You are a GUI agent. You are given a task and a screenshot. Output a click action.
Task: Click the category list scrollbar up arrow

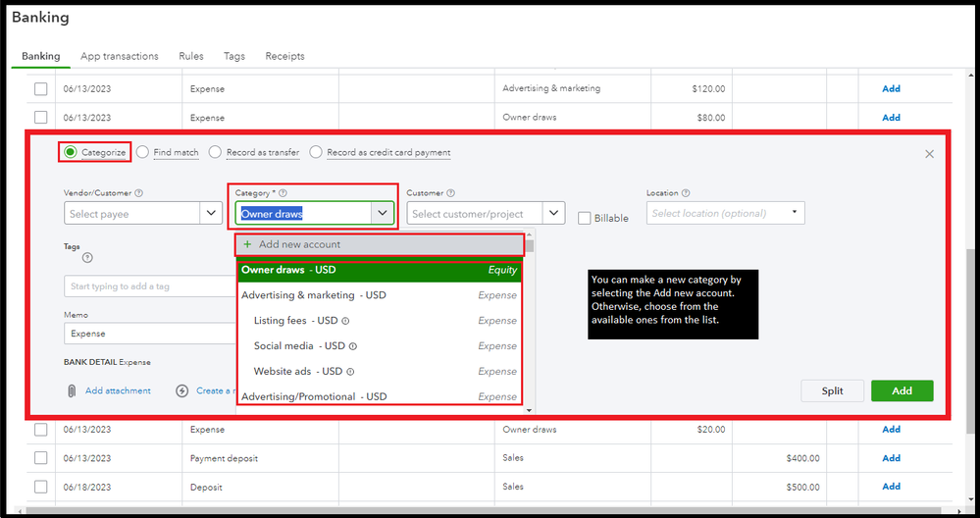(530, 233)
